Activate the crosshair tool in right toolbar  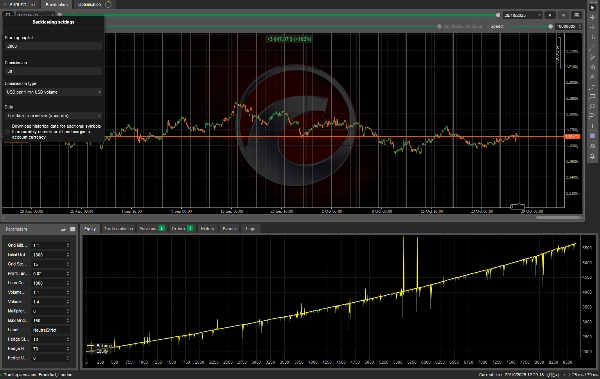592,18
